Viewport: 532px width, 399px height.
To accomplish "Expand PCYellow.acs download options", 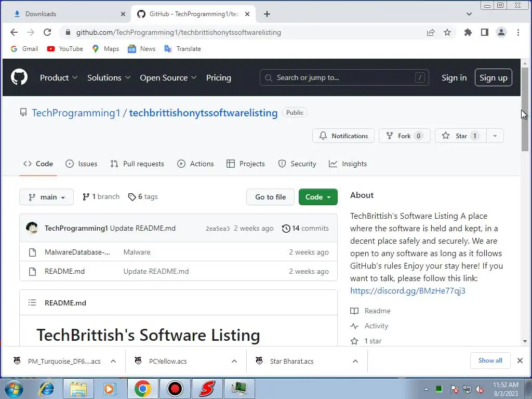I will click(x=234, y=361).
